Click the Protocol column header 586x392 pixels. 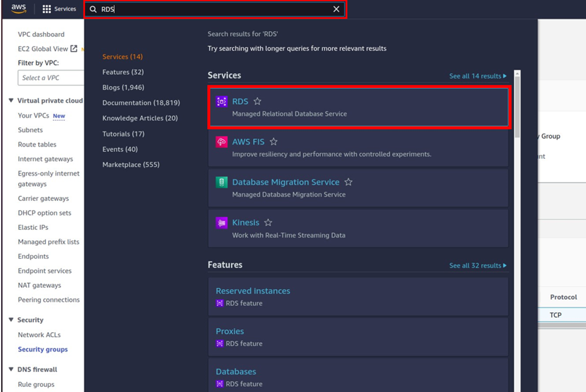tap(563, 297)
